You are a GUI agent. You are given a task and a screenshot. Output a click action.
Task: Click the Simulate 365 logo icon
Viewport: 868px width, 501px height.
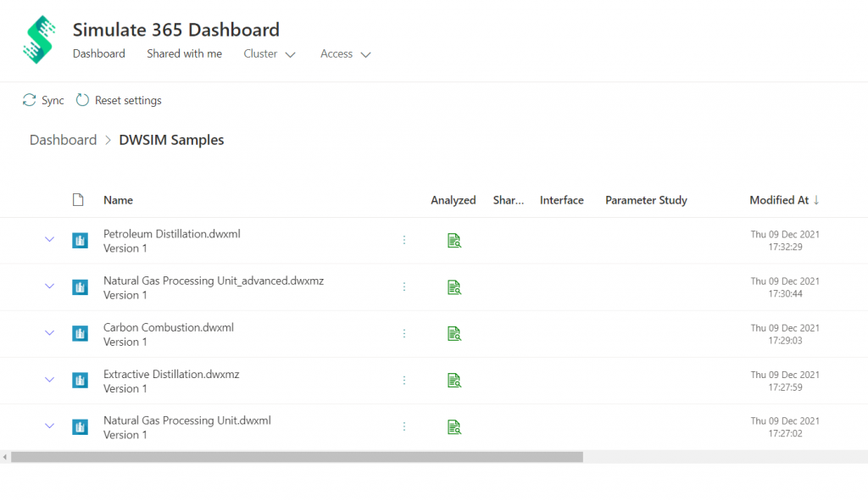(x=38, y=39)
